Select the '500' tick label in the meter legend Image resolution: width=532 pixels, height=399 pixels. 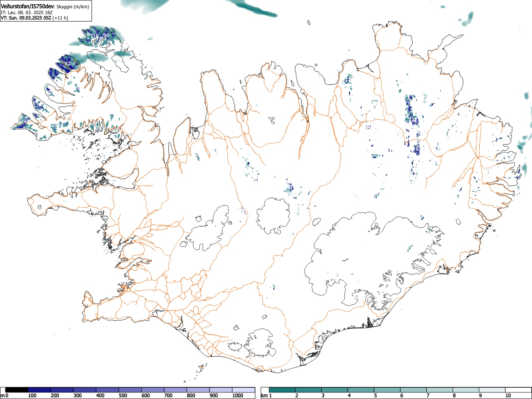click(x=123, y=396)
